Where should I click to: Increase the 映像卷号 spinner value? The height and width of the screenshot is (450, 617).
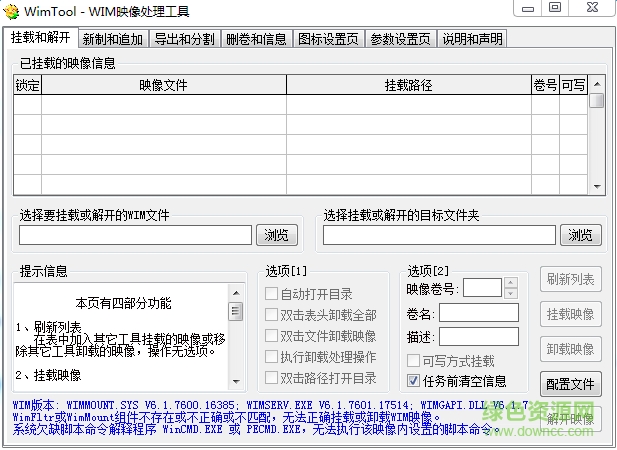click(x=510, y=282)
